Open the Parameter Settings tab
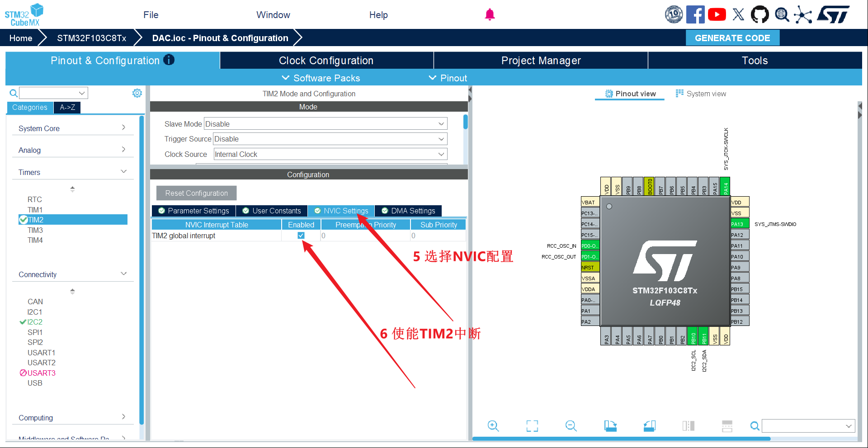Screen dimensions: 868x448 (193, 211)
